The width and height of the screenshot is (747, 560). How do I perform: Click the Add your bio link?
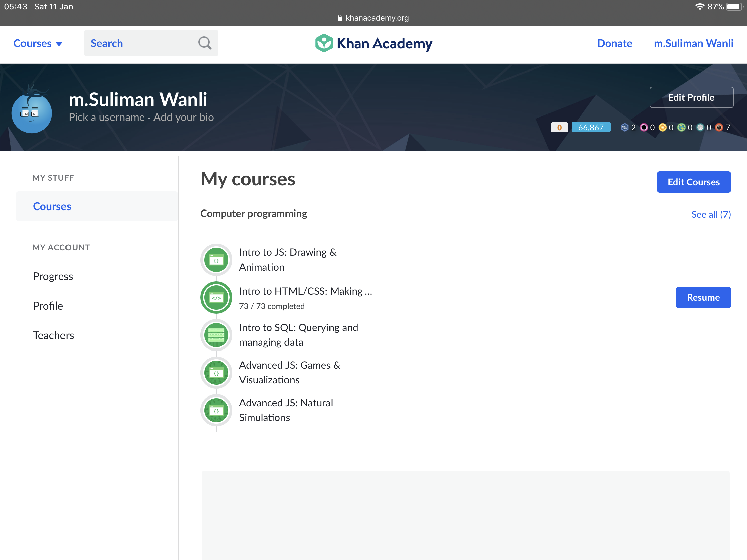coord(183,117)
